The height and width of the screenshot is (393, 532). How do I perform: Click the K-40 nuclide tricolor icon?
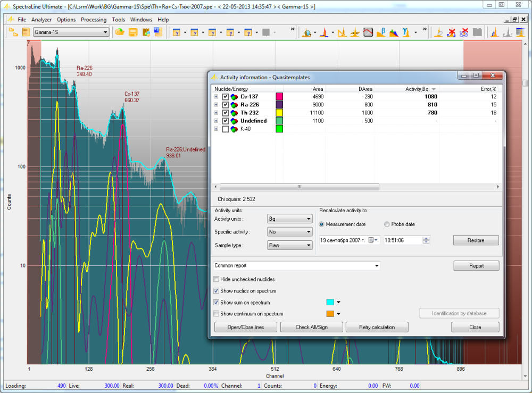point(234,129)
